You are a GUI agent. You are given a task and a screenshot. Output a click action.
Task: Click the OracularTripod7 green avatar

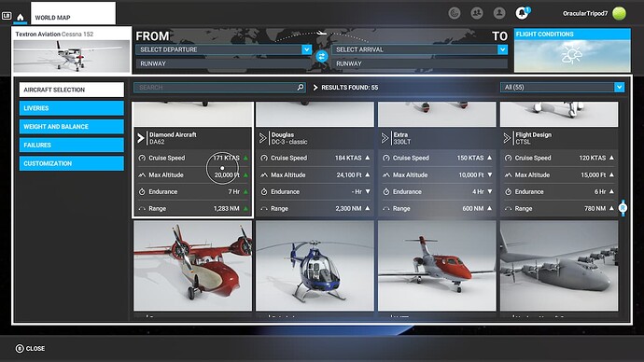tap(619, 13)
